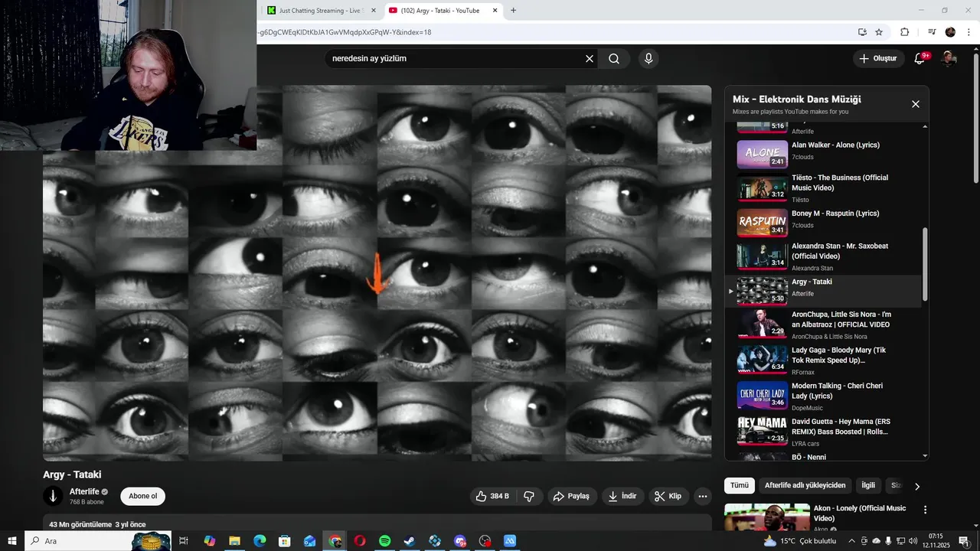Open Chrome media control icon
The height and width of the screenshot is (551, 980).
932,32
